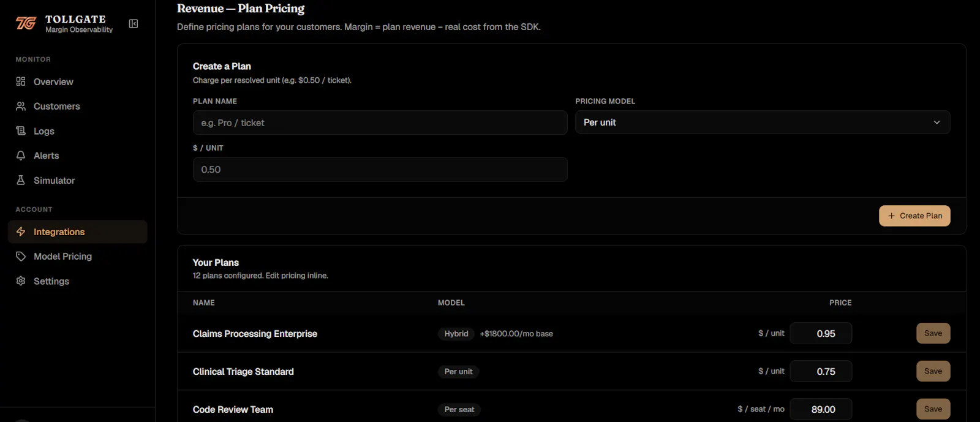
Task: Open the Pricing Model dropdown
Action: click(763, 122)
